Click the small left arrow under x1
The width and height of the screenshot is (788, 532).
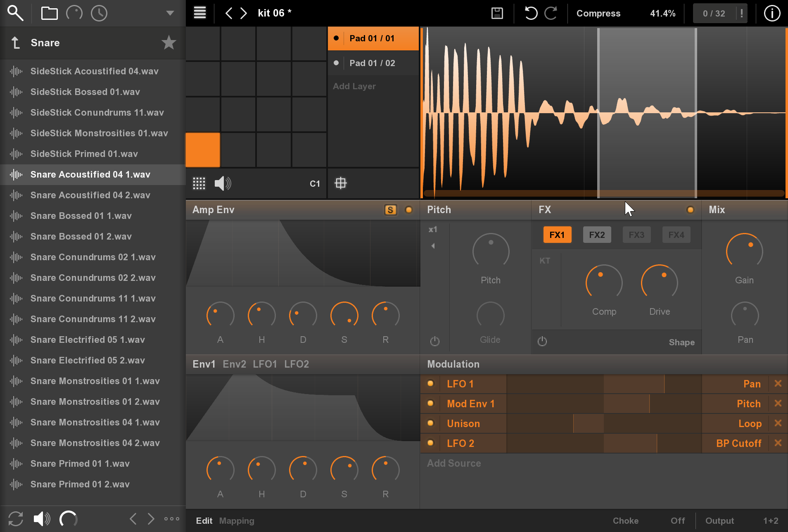click(x=433, y=246)
